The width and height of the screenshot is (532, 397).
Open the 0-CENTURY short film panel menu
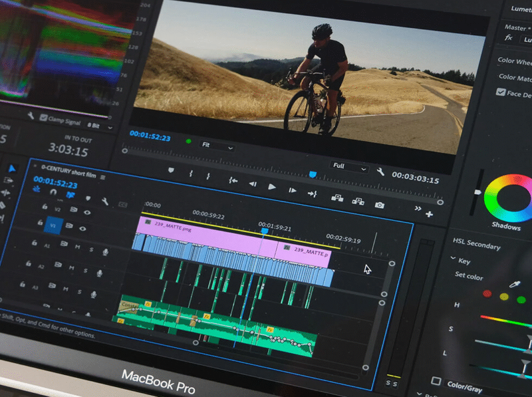[103, 177]
